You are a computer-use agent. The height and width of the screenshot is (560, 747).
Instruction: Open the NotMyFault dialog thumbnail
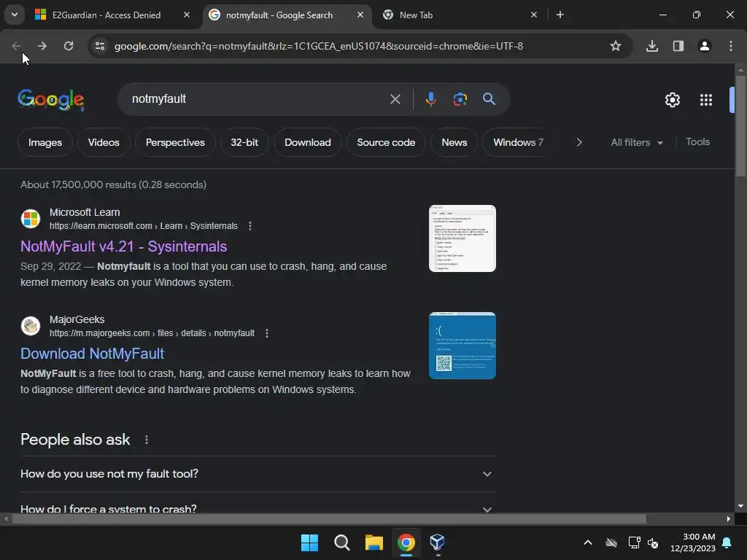click(x=462, y=238)
